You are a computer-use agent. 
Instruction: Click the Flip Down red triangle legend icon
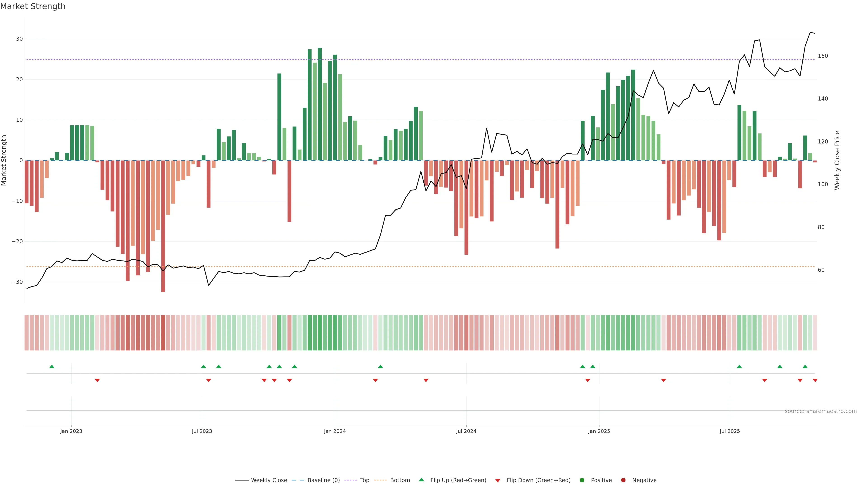[498, 480]
